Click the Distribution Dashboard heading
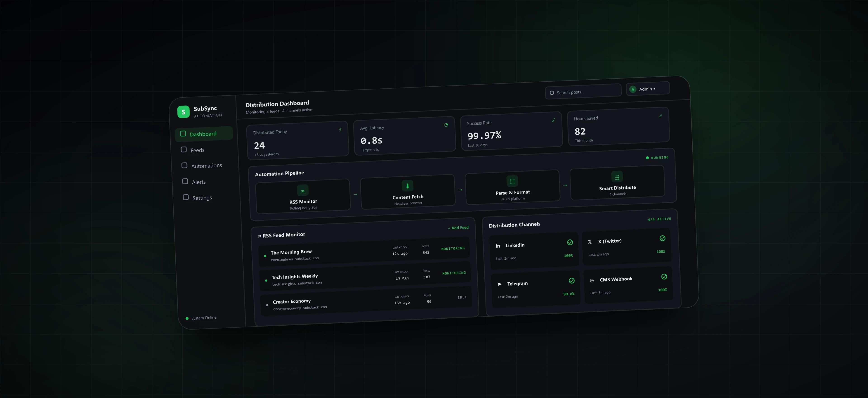 [x=277, y=104]
